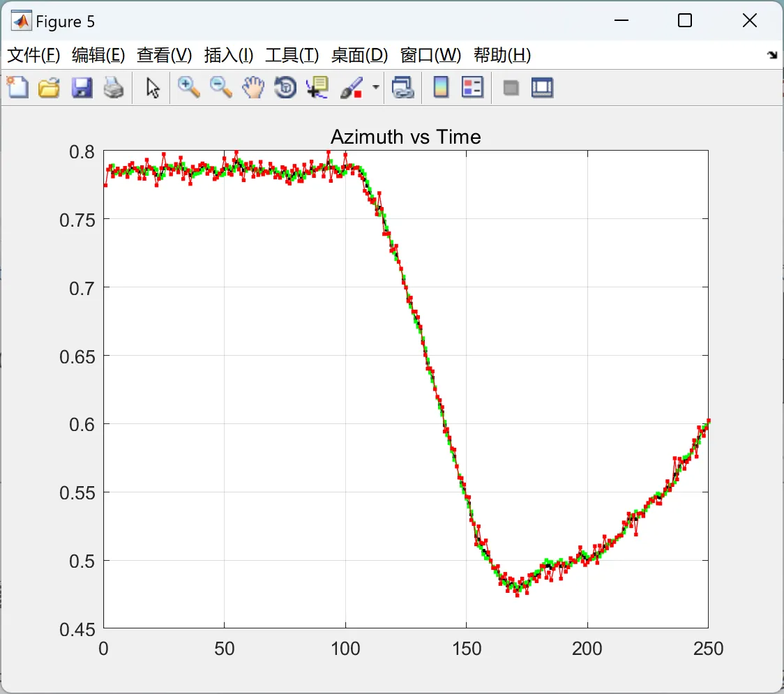The height and width of the screenshot is (694, 784).
Task: Open the 帮助(H) menu
Action: point(502,55)
